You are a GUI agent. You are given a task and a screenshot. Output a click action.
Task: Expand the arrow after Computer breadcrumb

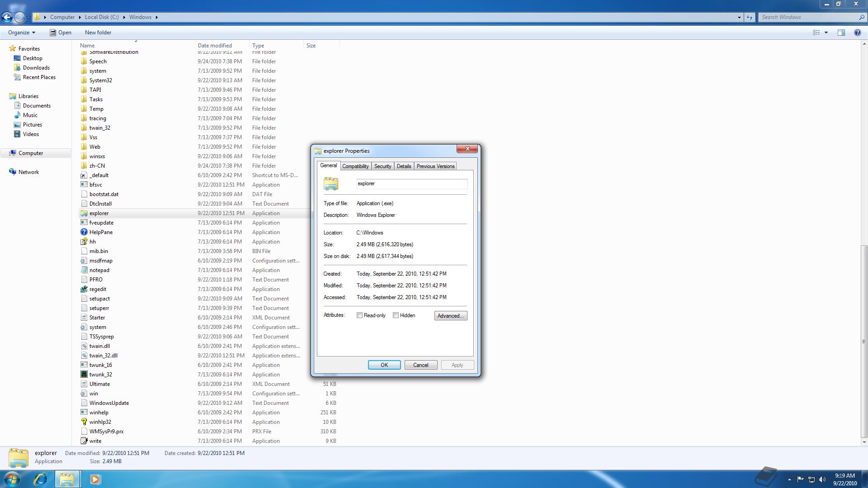click(80, 17)
